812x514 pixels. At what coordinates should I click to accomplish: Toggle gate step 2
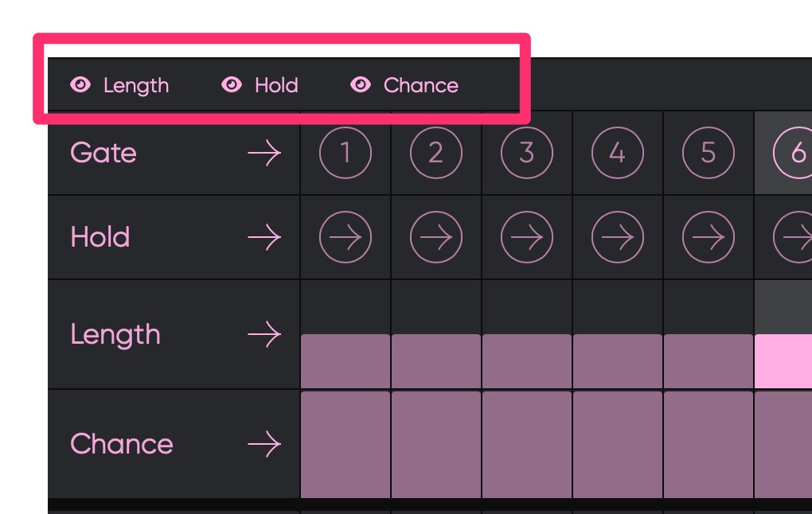[x=435, y=153]
